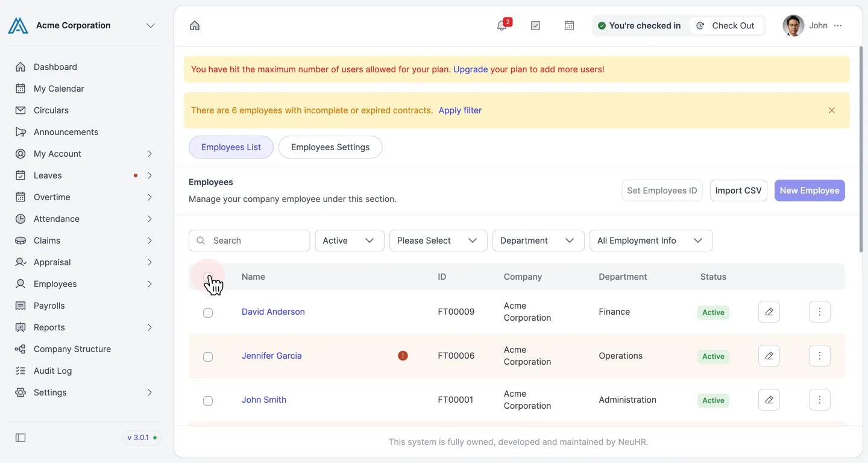Screen dimensions: 868x463
Task: Check the David Anderson row checkbox
Action: click(208, 313)
